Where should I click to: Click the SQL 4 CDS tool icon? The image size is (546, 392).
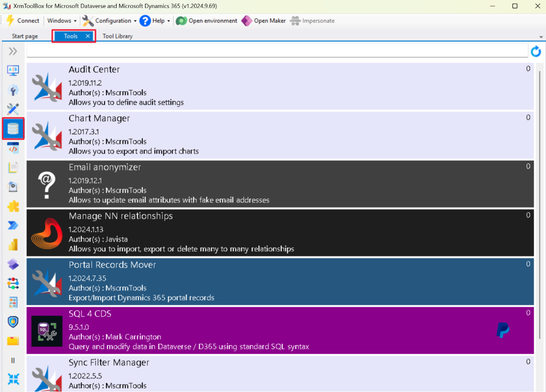tap(46, 331)
